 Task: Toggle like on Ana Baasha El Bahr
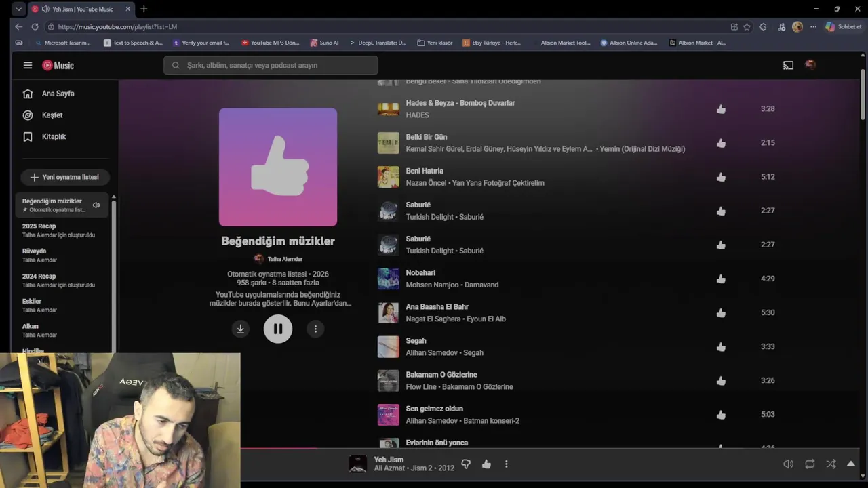pos(721,312)
